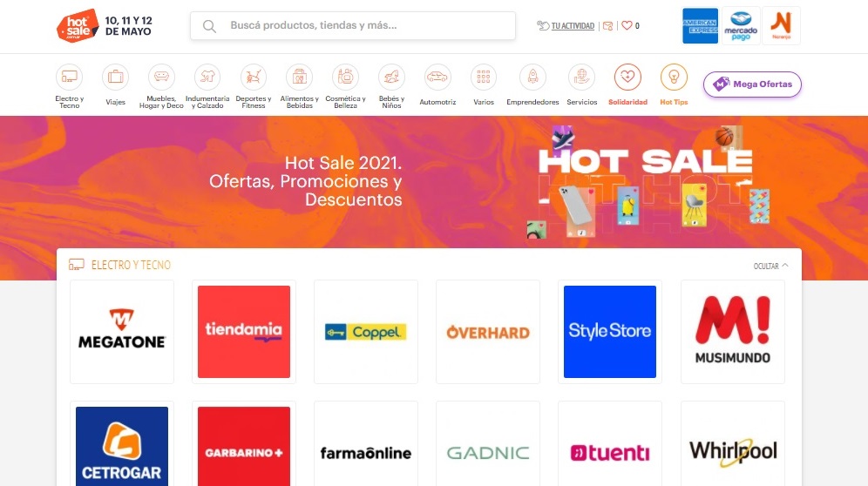Select the Viajes suitcase icon
This screenshot has width=868, height=486.
point(115,77)
